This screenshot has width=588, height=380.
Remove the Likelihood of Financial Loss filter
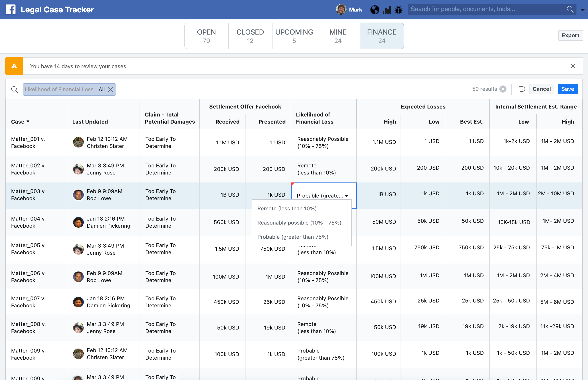110,89
